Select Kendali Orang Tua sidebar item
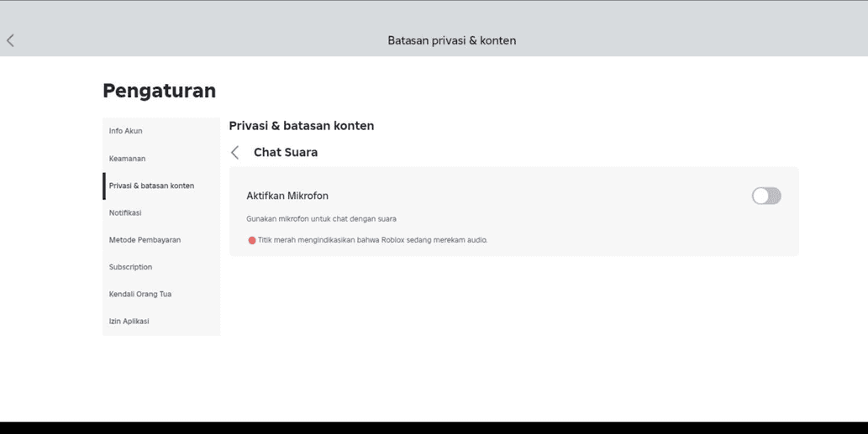 click(x=140, y=295)
